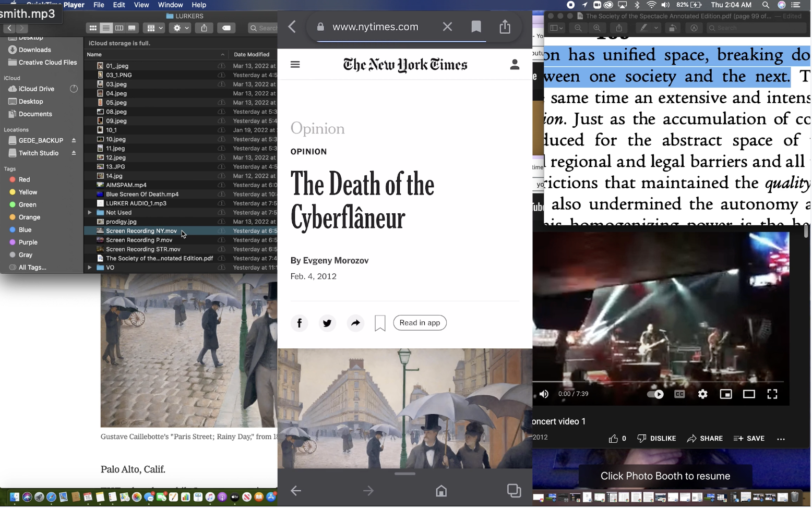
Task: Open New York Times hamburger menu
Action: click(295, 65)
